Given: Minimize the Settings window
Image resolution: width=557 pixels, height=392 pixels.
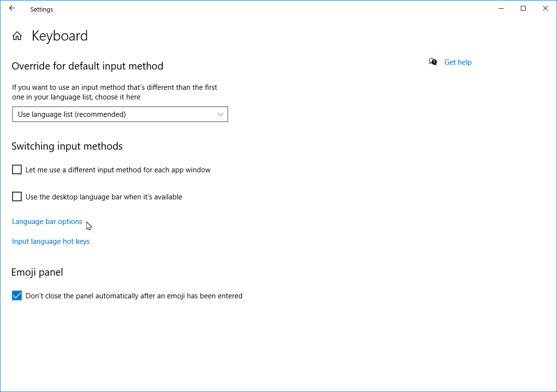Looking at the screenshot, I should coord(501,9).
